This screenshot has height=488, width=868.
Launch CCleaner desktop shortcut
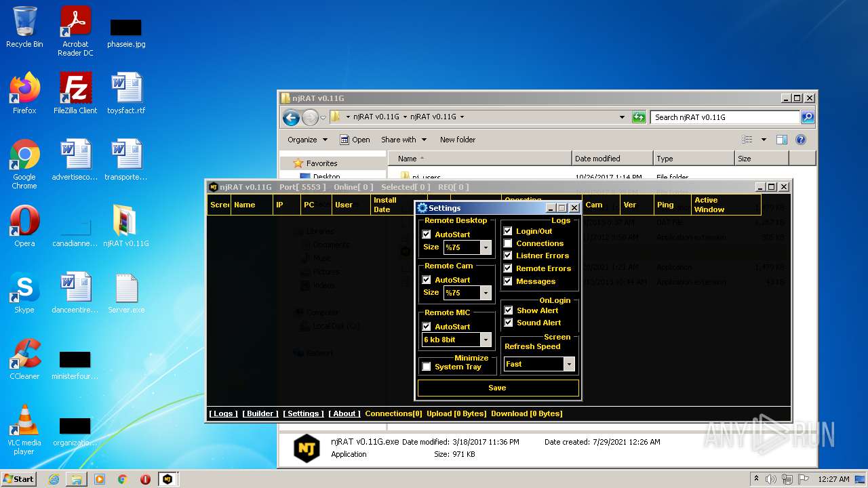(x=24, y=359)
